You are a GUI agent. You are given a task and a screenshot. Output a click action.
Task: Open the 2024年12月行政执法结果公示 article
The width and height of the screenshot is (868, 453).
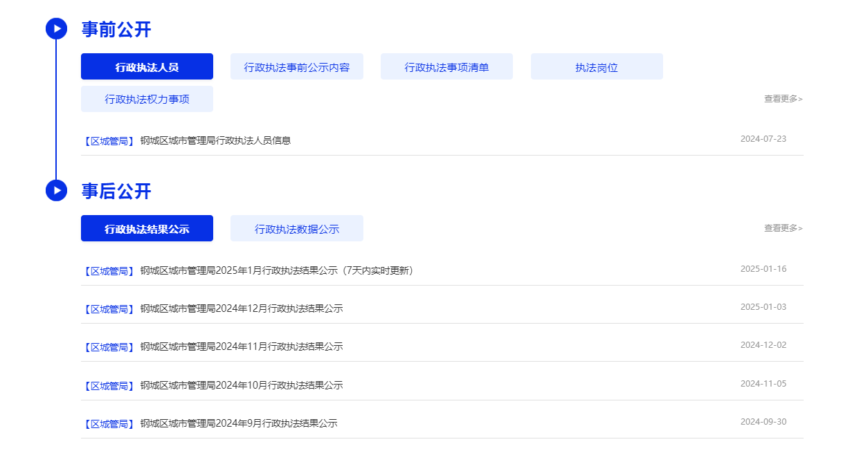[242, 308]
